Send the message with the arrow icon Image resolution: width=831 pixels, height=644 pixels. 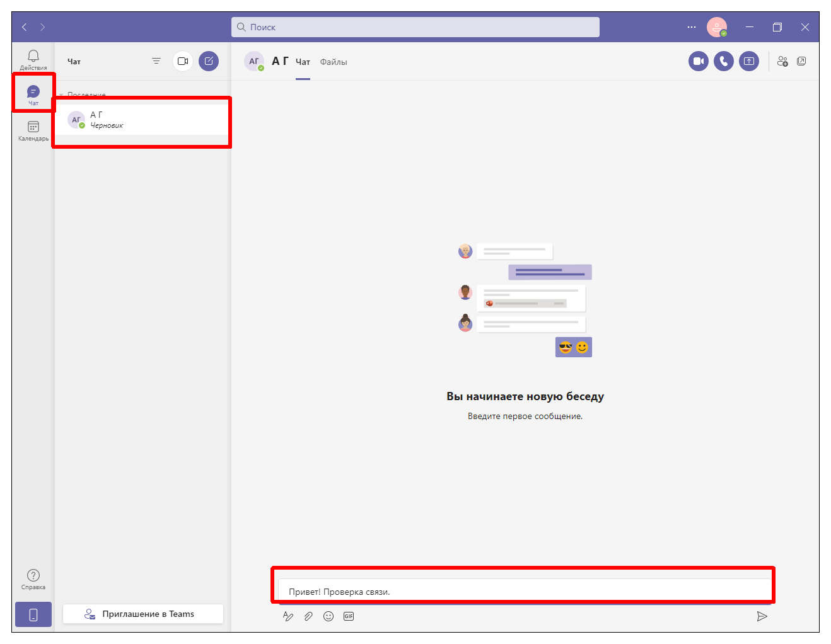[762, 616]
